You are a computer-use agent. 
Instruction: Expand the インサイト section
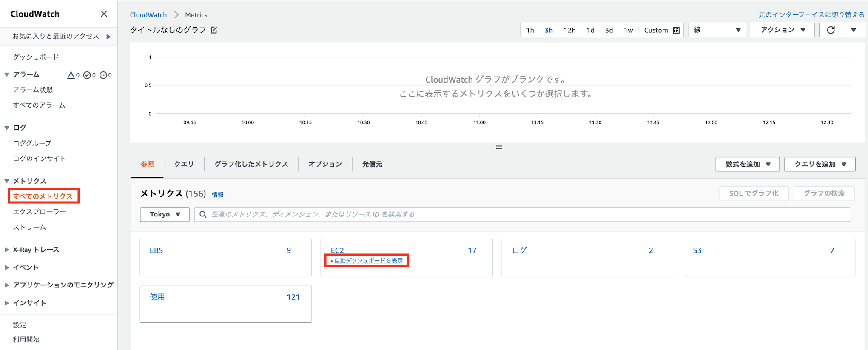tap(7, 303)
